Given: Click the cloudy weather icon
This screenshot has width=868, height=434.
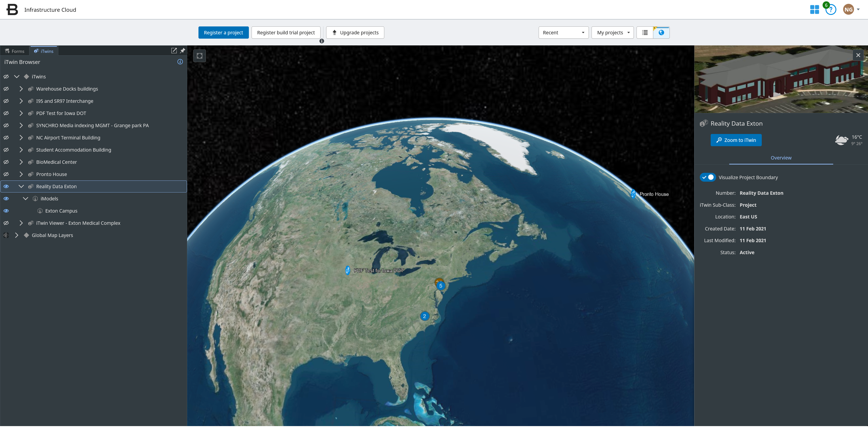Looking at the screenshot, I should (841, 140).
